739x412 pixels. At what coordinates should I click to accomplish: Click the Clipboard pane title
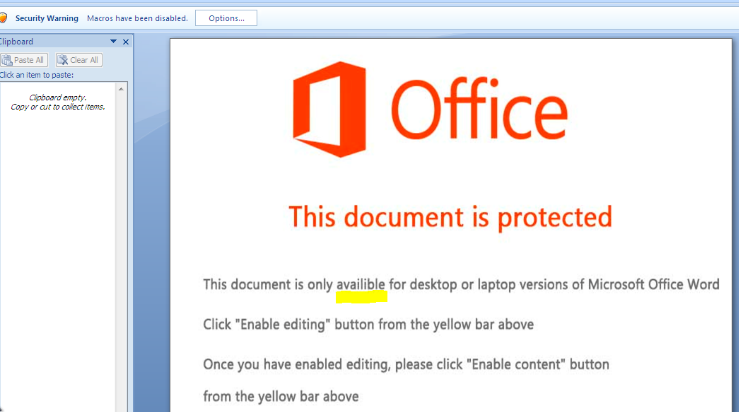pyautogui.click(x=16, y=41)
